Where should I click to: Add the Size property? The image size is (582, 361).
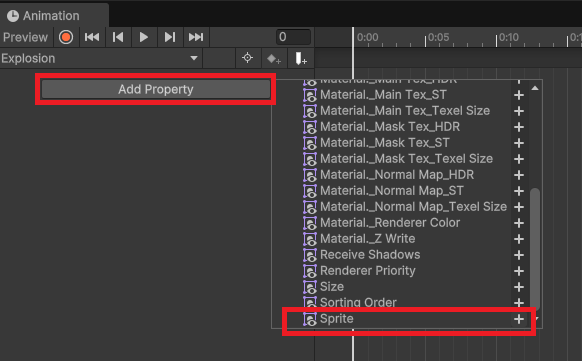pos(519,287)
